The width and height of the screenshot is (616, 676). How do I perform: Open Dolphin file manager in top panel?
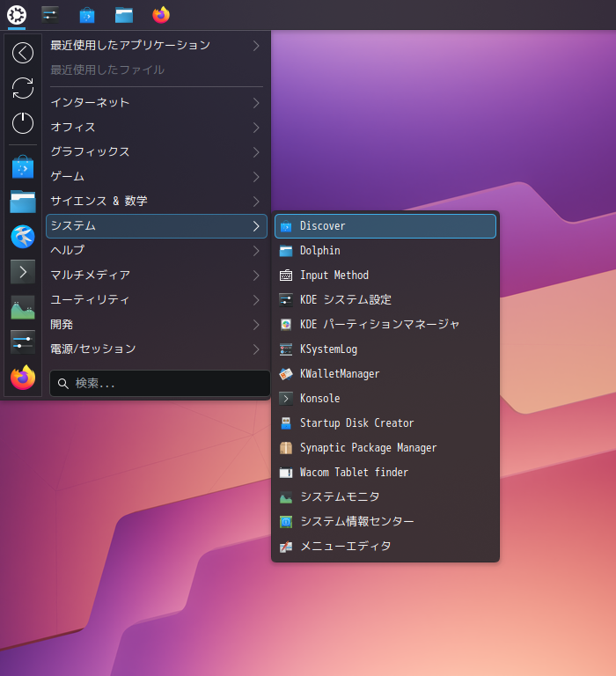tap(124, 15)
